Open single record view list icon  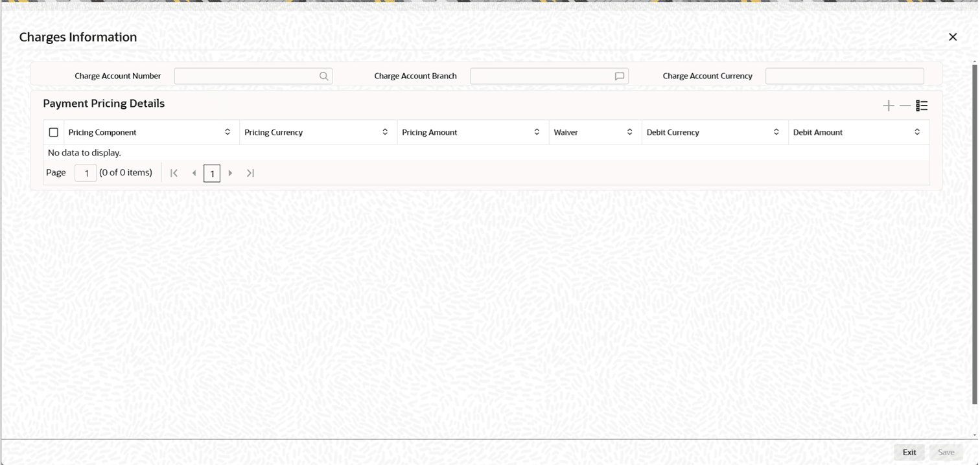click(x=922, y=106)
